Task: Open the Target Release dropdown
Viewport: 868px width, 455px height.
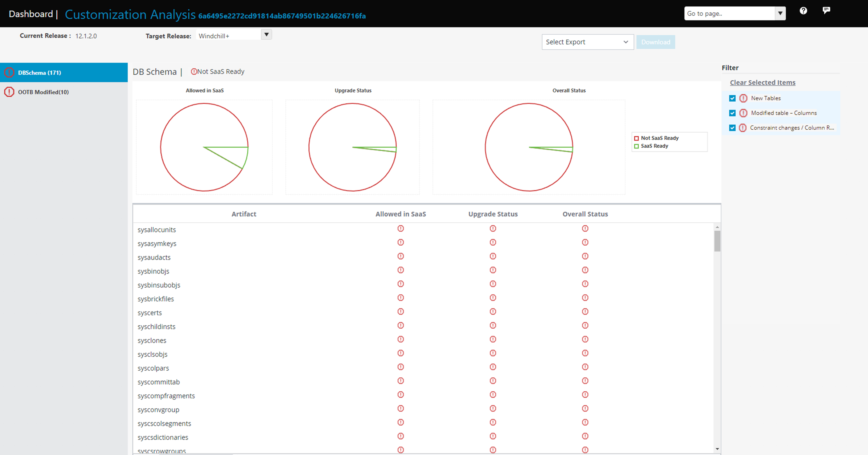Action: (266, 34)
